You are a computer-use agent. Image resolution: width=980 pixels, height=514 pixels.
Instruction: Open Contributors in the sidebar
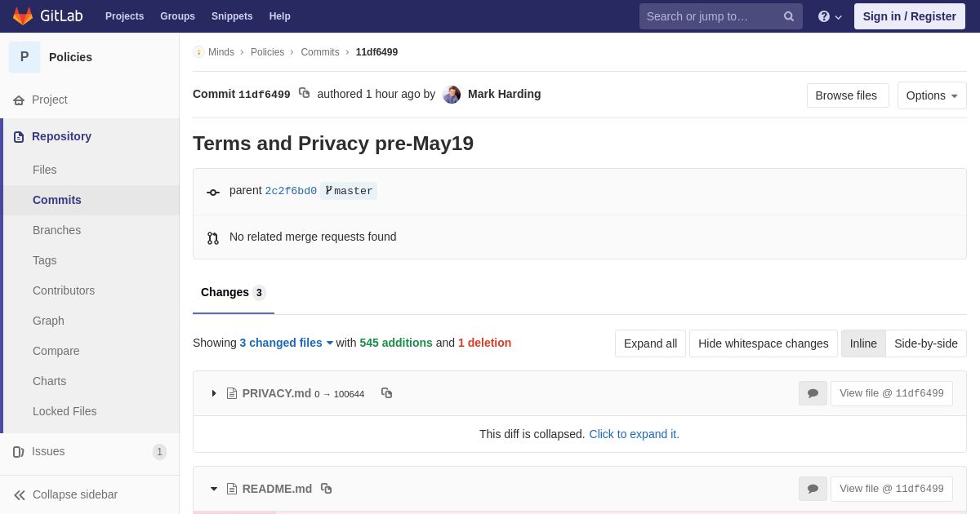click(x=64, y=290)
